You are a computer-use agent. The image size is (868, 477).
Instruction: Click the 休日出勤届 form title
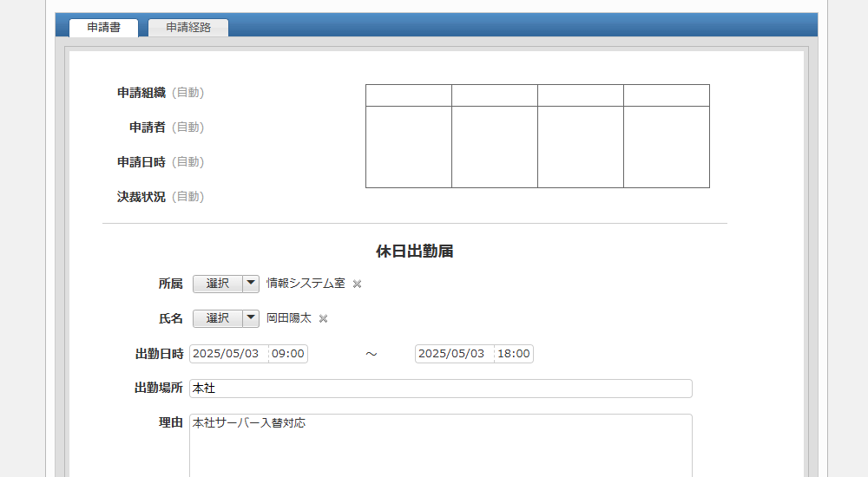pyautogui.click(x=415, y=252)
